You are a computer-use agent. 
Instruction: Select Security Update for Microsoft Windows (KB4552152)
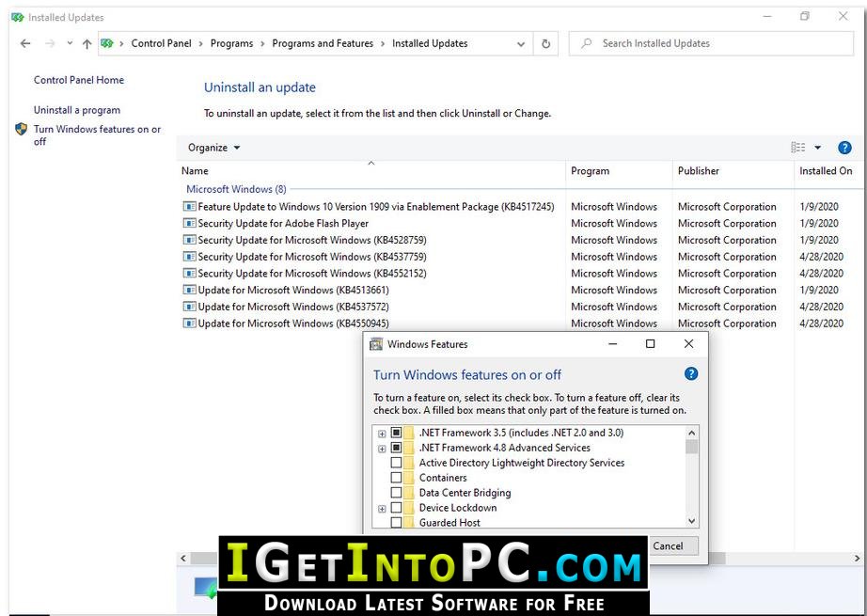312,273
